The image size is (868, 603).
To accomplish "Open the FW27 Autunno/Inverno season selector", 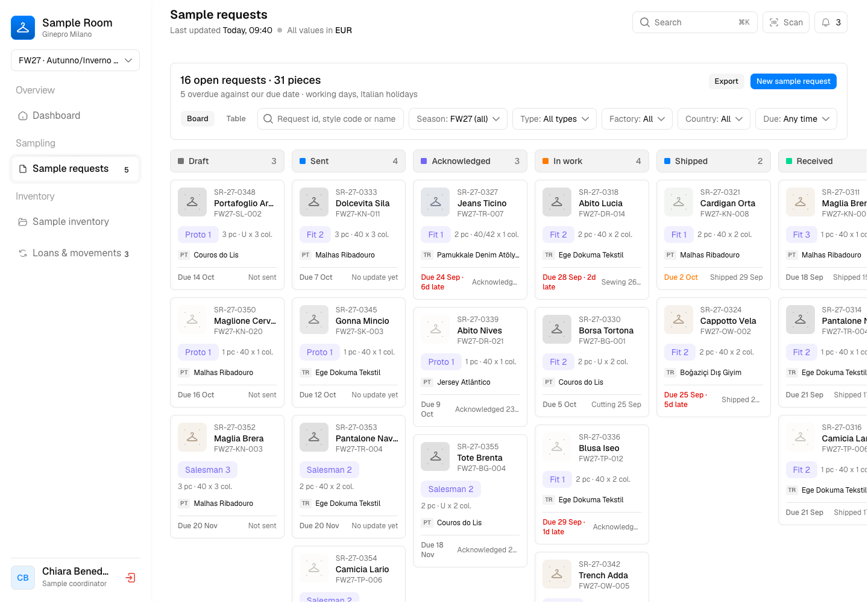I will click(75, 60).
